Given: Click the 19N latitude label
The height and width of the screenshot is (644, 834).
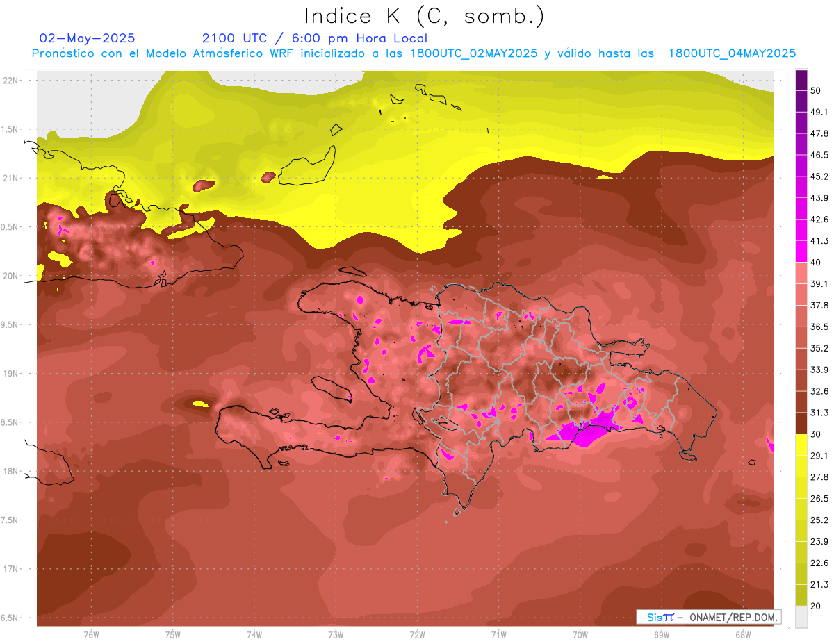Looking at the screenshot, I should point(12,374).
